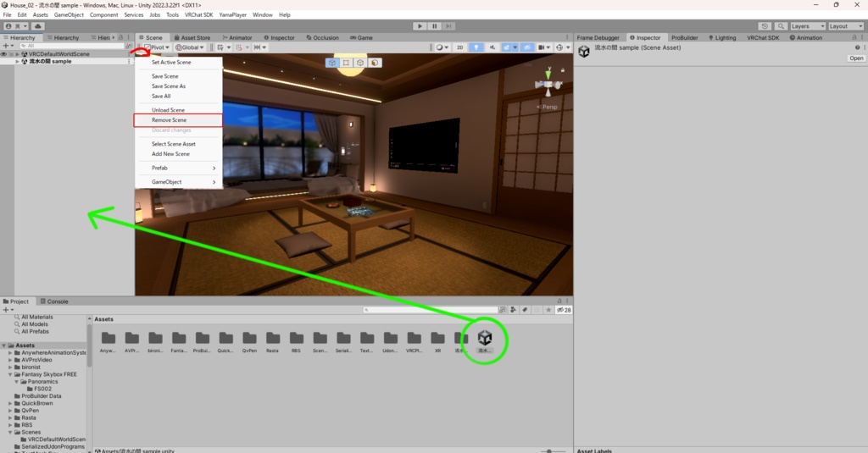868x453 pixels.
Task: Toggle scene effects (skybox/fog) icon
Action: click(x=509, y=47)
